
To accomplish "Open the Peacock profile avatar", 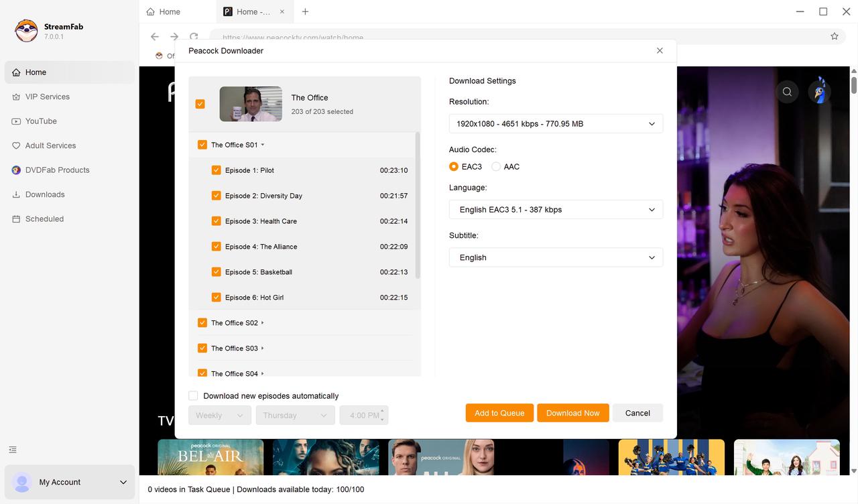I will click(819, 92).
